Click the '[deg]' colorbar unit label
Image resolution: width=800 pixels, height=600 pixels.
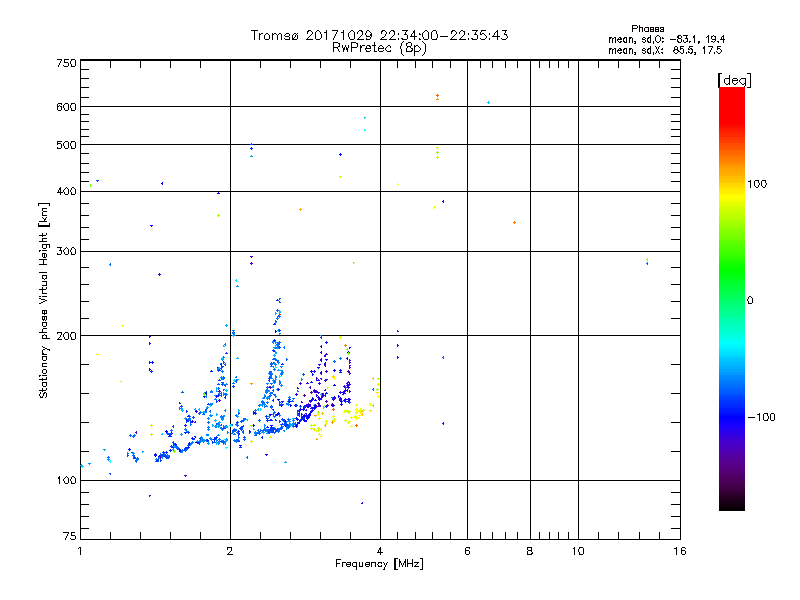[x=734, y=81]
